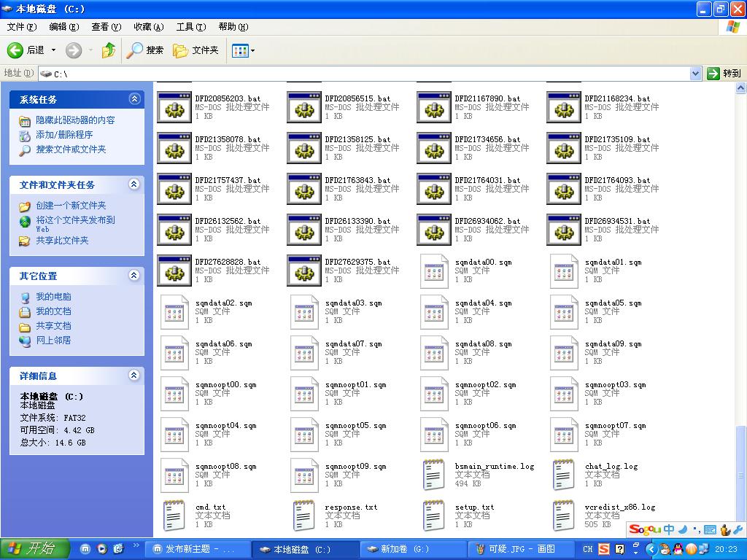
Task: Select the DFD21764031.bat file icon
Action: [434, 190]
